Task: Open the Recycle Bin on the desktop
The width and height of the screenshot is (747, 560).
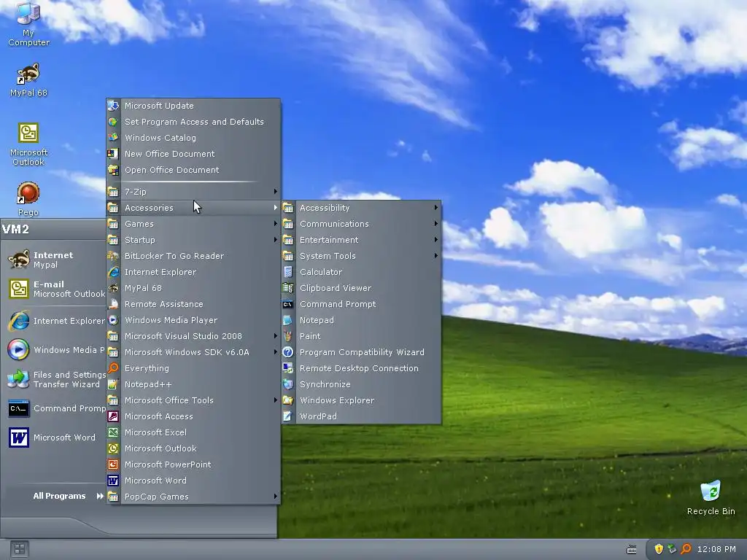Action: (711, 497)
